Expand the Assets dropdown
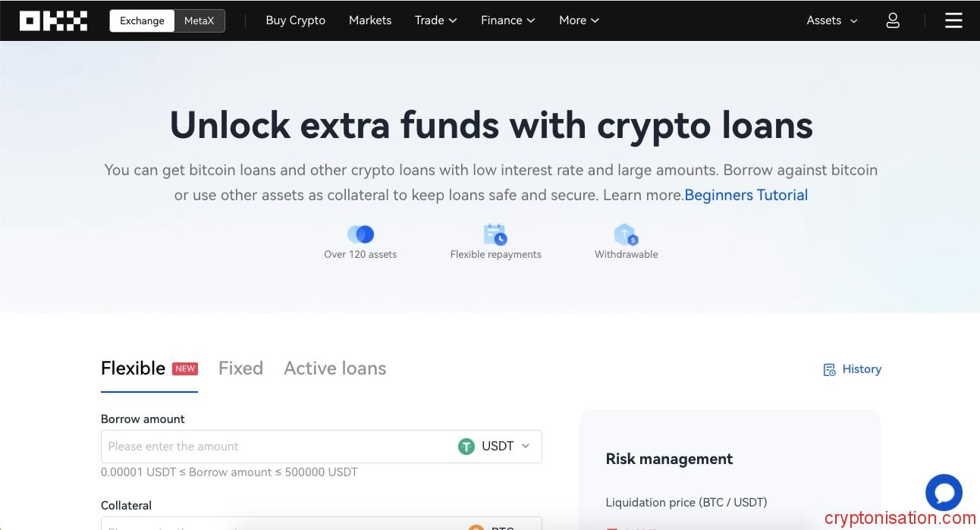 point(831,20)
